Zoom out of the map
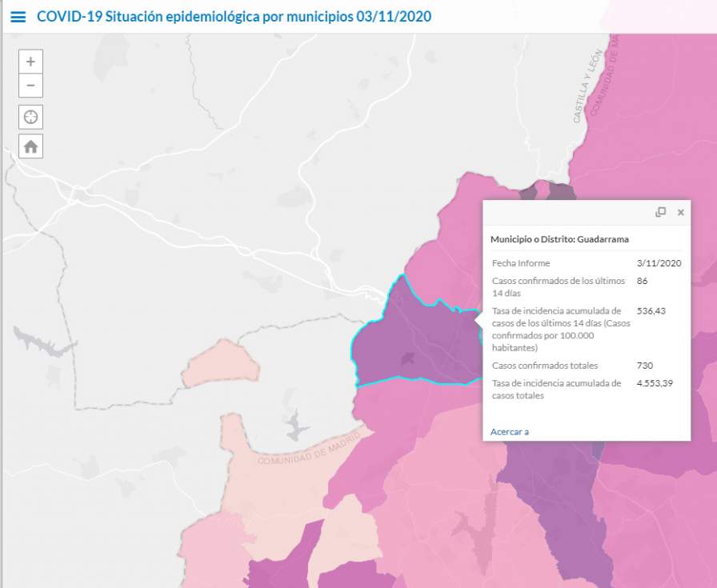The height and width of the screenshot is (588, 717). [x=30, y=86]
